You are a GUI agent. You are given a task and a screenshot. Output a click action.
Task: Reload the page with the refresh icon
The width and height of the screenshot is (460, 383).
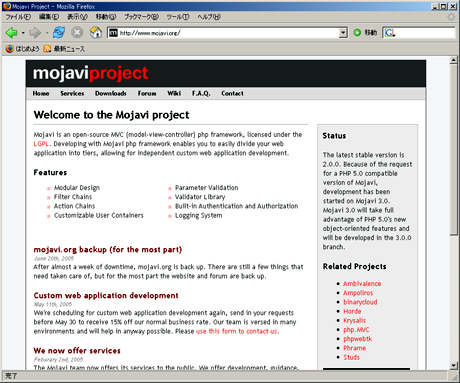59,32
